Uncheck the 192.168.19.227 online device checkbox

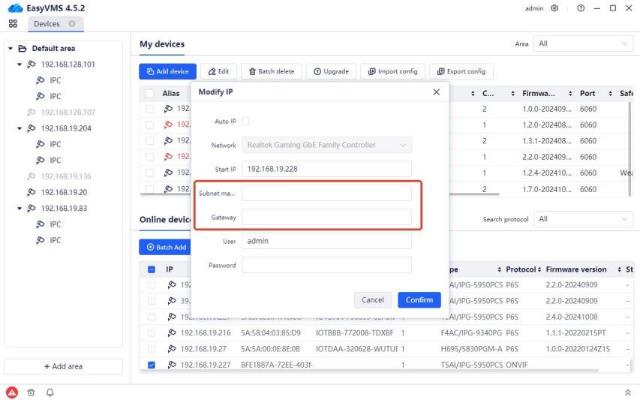[151, 365]
